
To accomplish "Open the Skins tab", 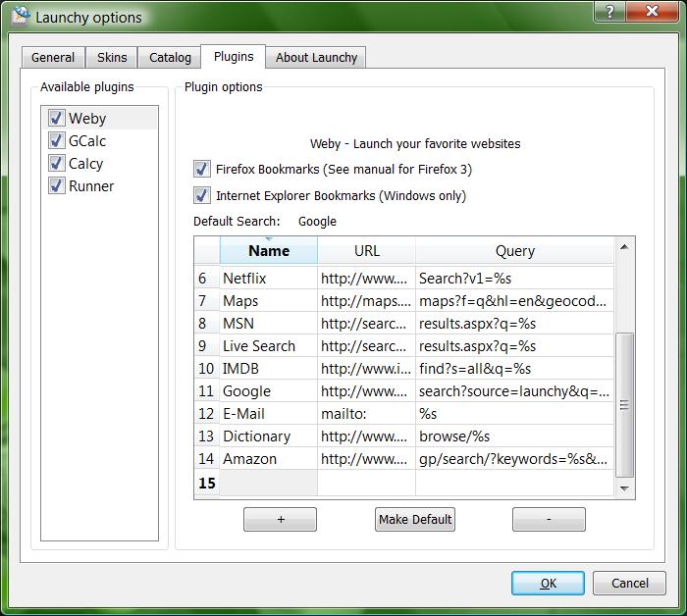I will [x=112, y=57].
